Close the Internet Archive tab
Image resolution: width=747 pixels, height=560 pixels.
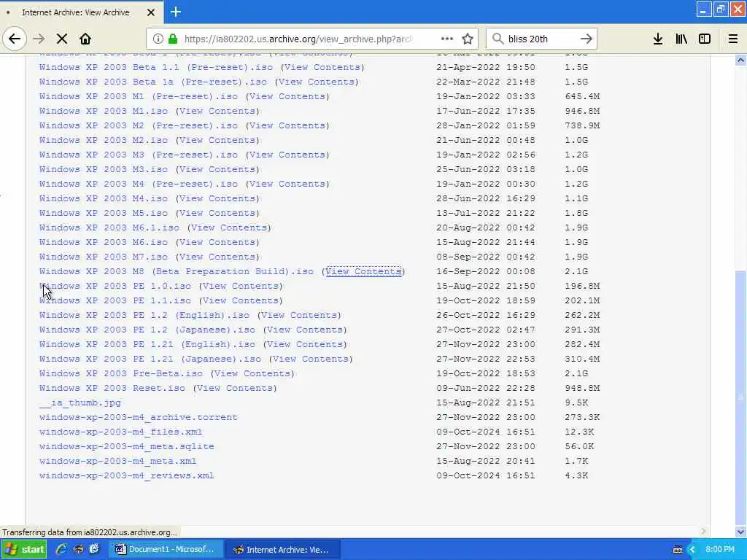coord(150,12)
